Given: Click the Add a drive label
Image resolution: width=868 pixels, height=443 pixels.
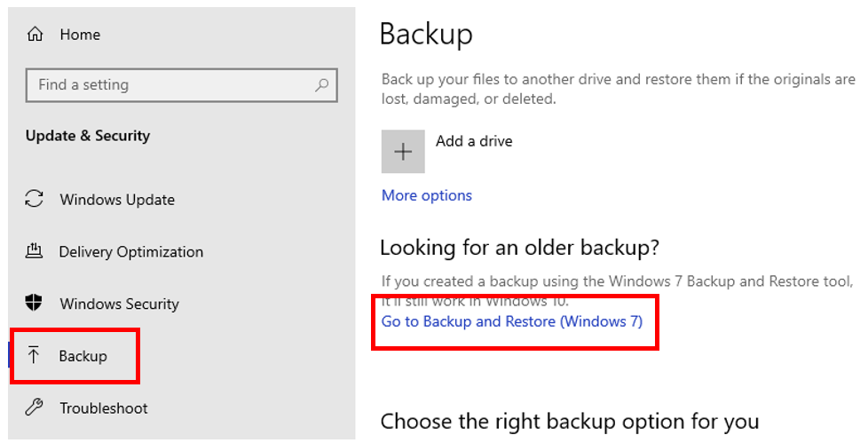Looking at the screenshot, I should pos(474,141).
